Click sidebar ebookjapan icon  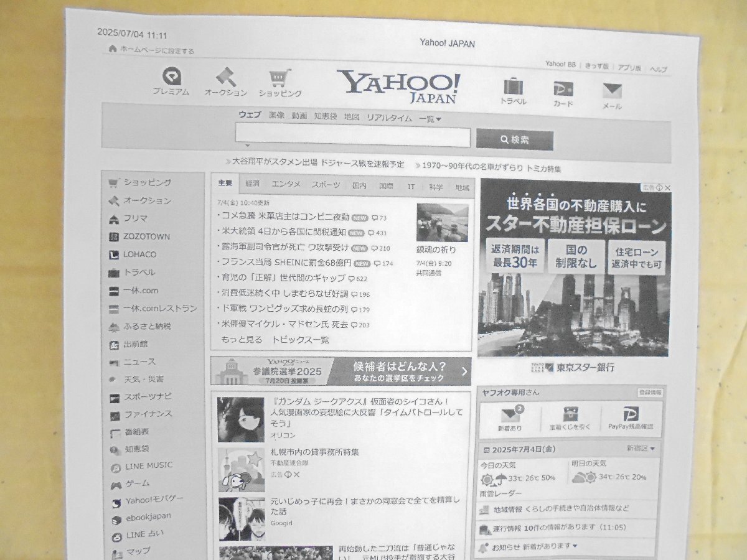(x=116, y=519)
